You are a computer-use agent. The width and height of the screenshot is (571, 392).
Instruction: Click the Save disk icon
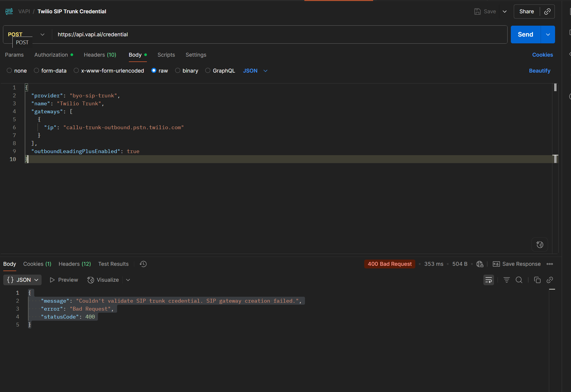(x=477, y=12)
